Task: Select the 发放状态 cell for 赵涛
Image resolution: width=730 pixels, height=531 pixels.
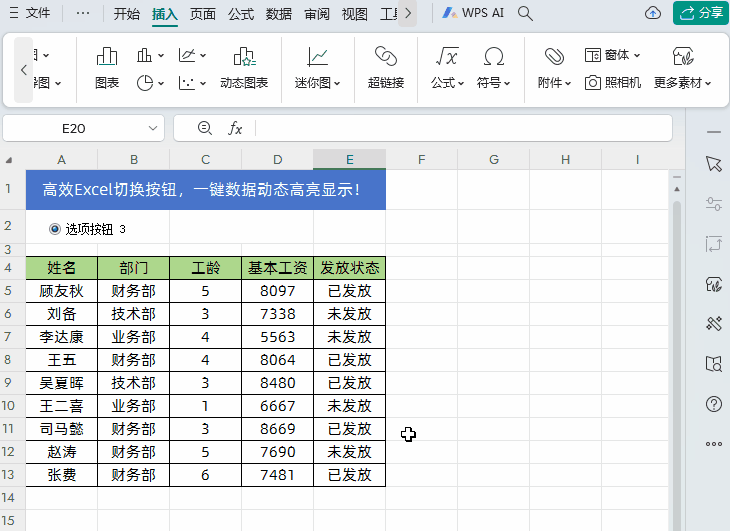Action: point(350,452)
